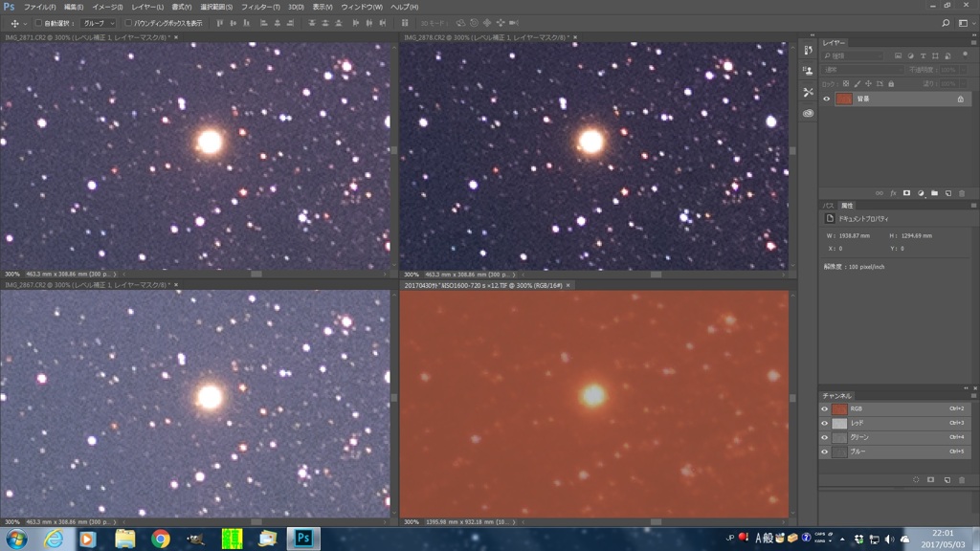Click the search magnifier icon at top right

(x=947, y=23)
